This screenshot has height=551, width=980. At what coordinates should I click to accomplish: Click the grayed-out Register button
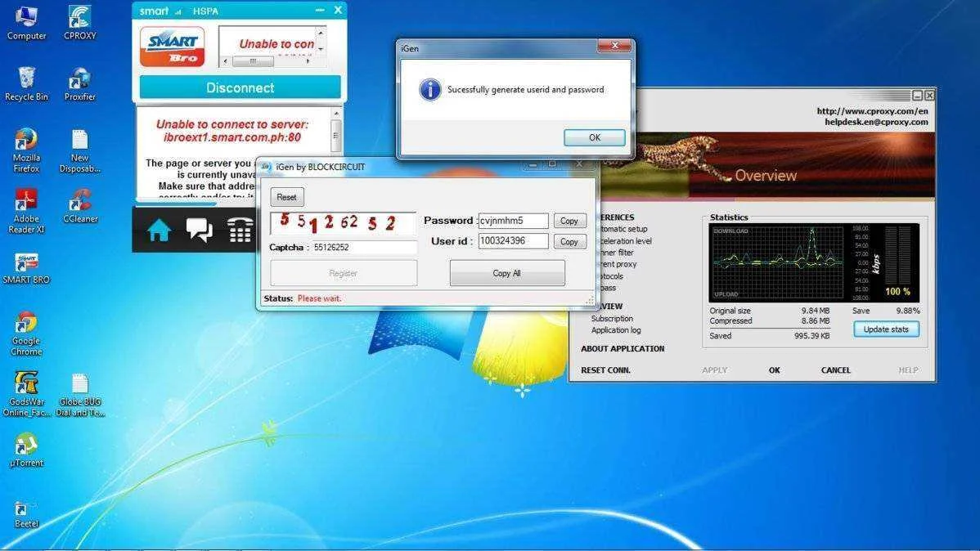(343, 273)
